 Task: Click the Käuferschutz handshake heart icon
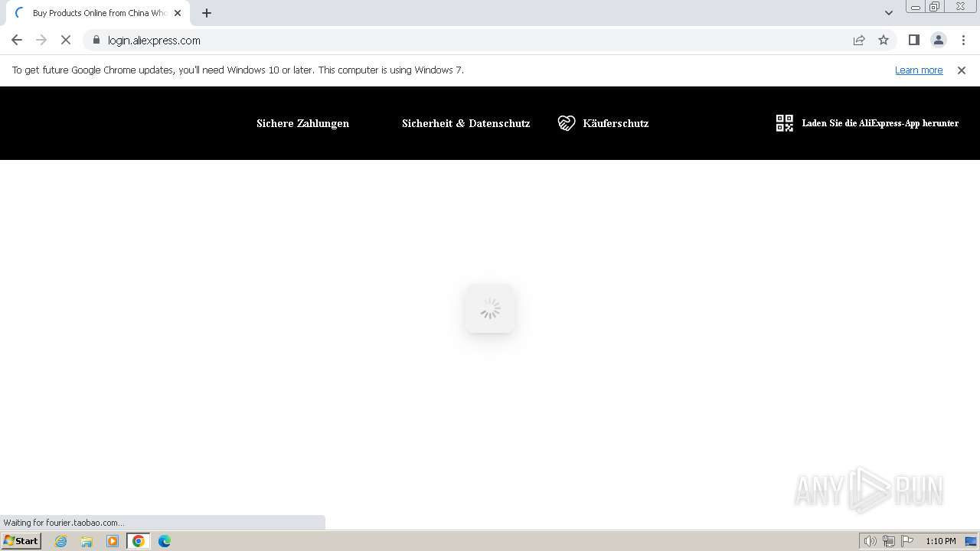coord(567,123)
